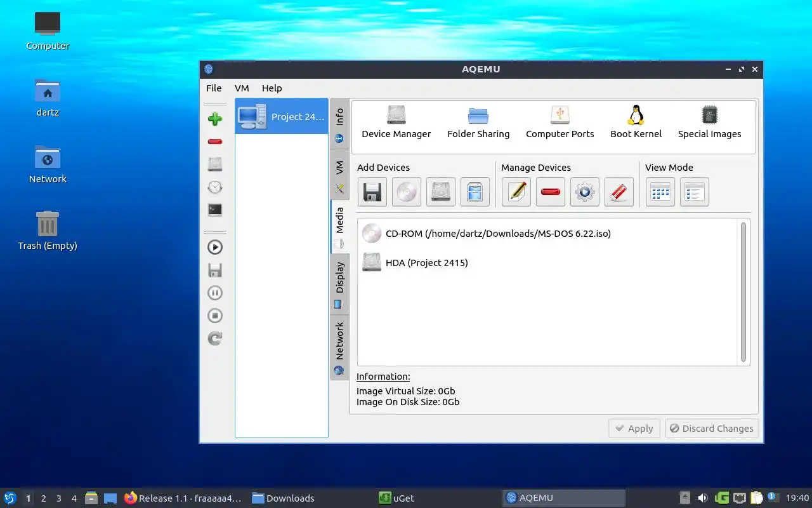The width and height of the screenshot is (812, 508).
Task: Open Folder Sharing
Action: tap(478, 123)
